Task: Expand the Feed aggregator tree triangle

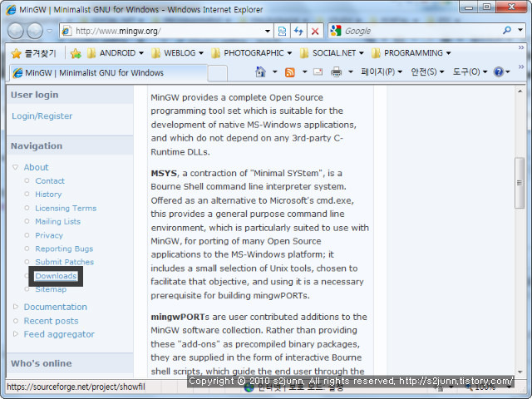Action: pyautogui.click(x=15, y=334)
